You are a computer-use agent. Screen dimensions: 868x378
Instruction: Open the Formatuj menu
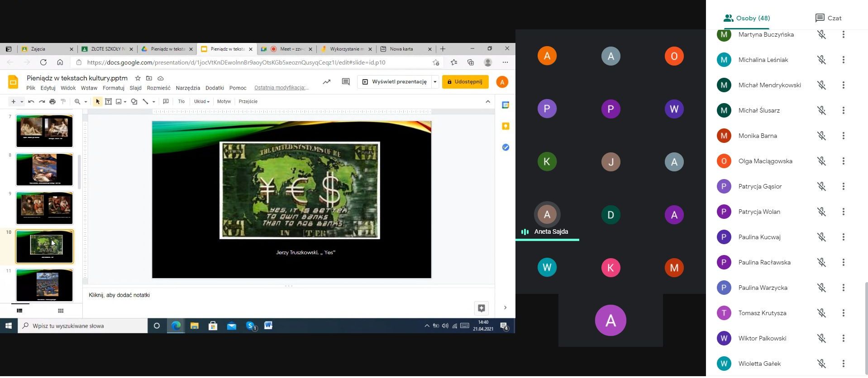click(x=113, y=88)
